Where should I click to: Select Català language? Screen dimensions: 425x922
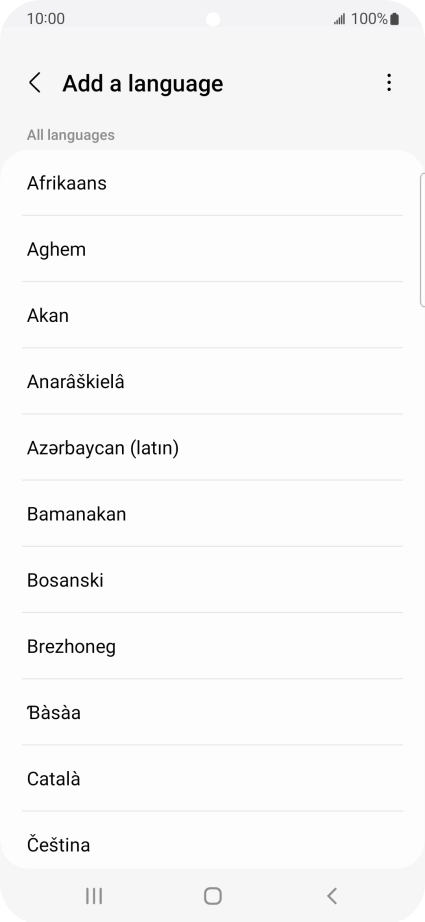[x=212, y=779]
